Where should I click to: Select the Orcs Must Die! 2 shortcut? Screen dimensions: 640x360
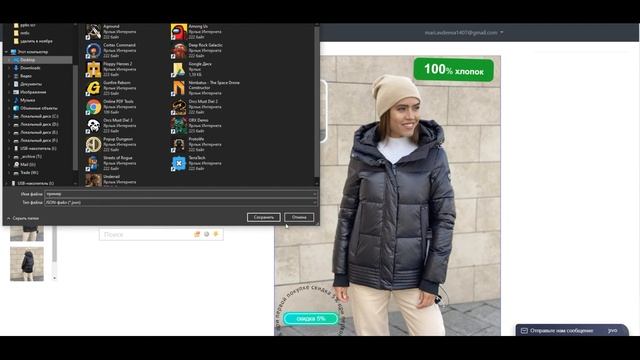(x=195, y=107)
